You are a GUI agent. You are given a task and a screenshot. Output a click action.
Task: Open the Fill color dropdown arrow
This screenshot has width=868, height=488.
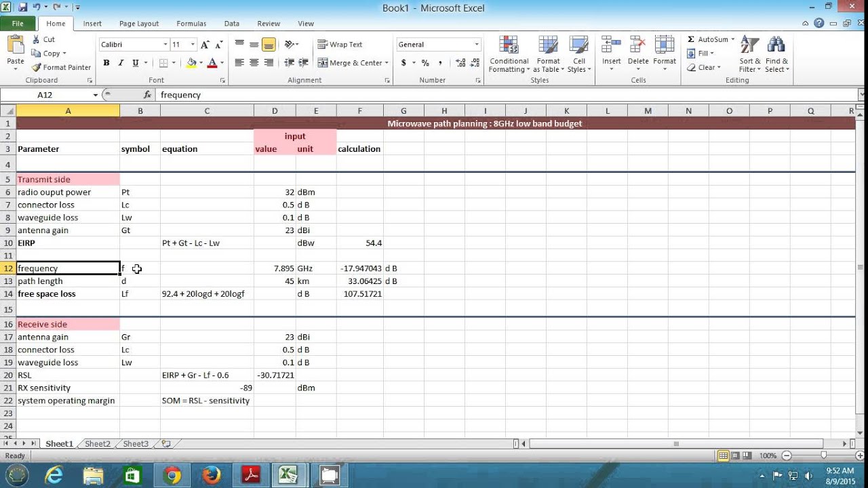201,63
